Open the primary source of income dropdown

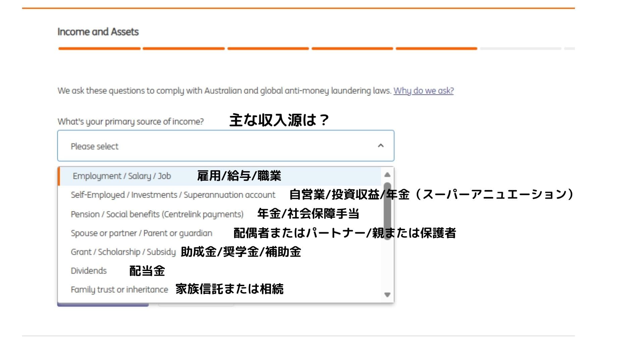point(226,146)
